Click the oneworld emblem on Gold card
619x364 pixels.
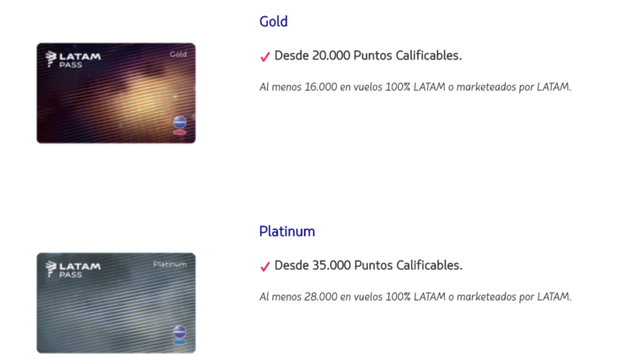(180, 122)
